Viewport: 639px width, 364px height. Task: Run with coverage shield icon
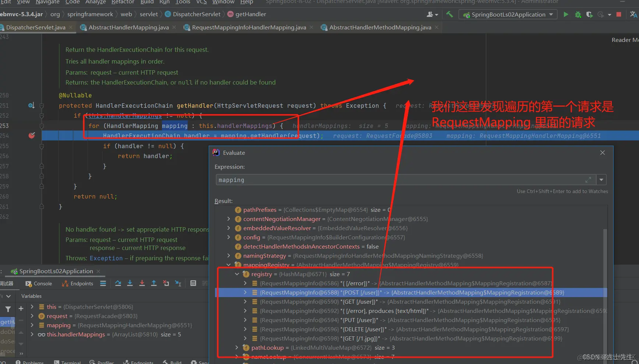point(589,14)
